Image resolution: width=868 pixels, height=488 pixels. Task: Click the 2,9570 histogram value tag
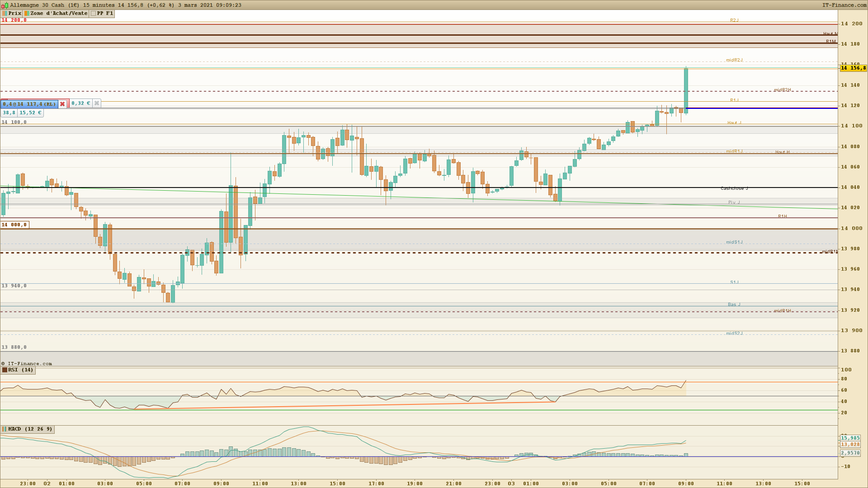point(850,453)
